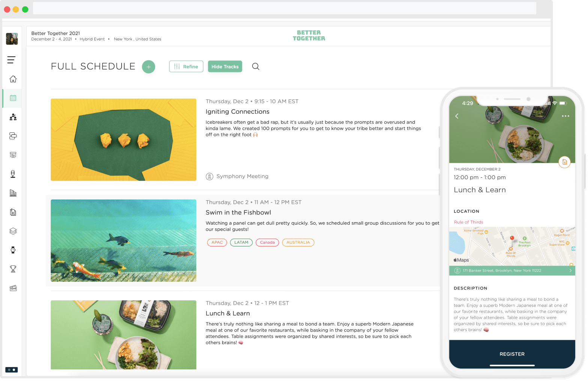The image size is (588, 381).
Task: Open the Lunch & Learn title in schedule
Action: [x=228, y=313]
